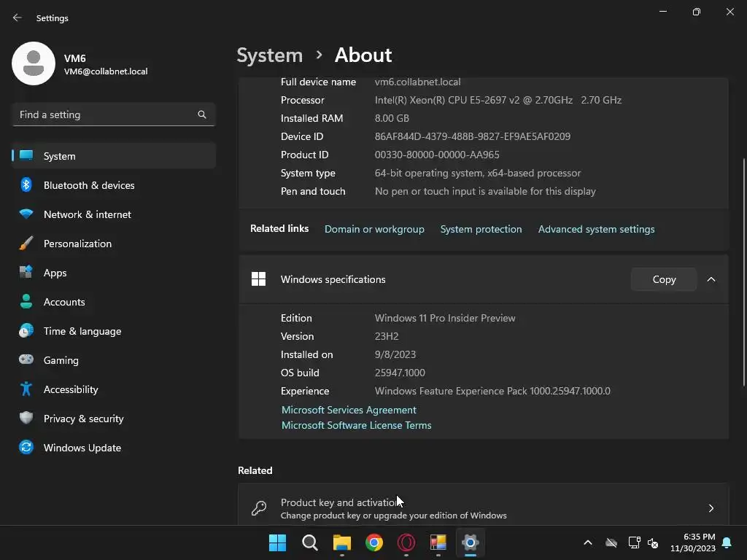
Task: Click the key icon for product activation
Action: [259, 508]
